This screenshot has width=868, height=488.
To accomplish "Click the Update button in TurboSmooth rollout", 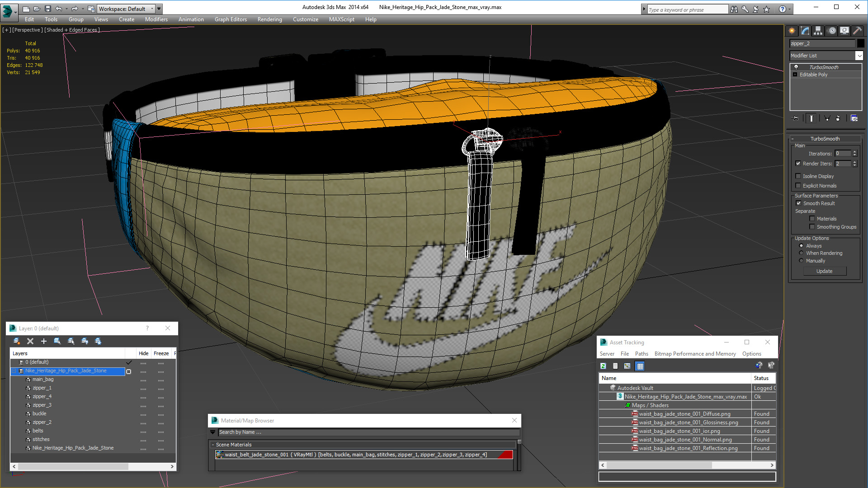I will coord(824,271).
